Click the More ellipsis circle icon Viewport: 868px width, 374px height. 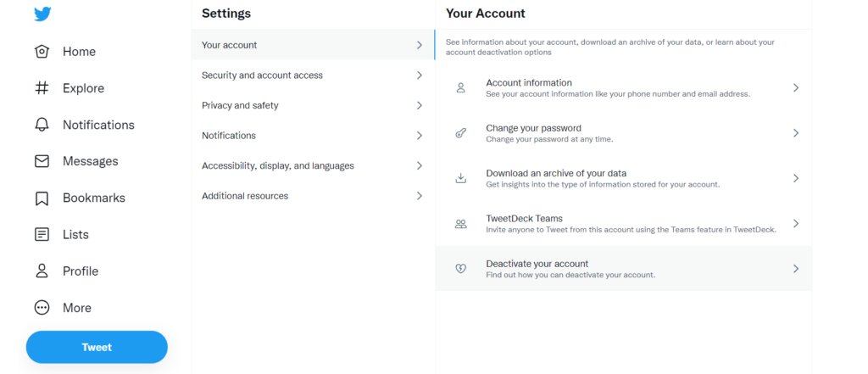coord(42,308)
